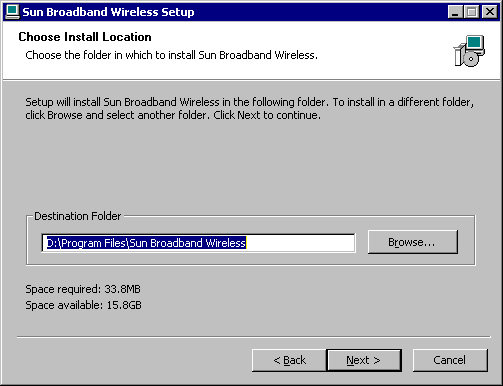The width and height of the screenshot is (503, 386).
Task: Select the 'Space available: 15.8GB' text
Action: (x=83, y=305)
